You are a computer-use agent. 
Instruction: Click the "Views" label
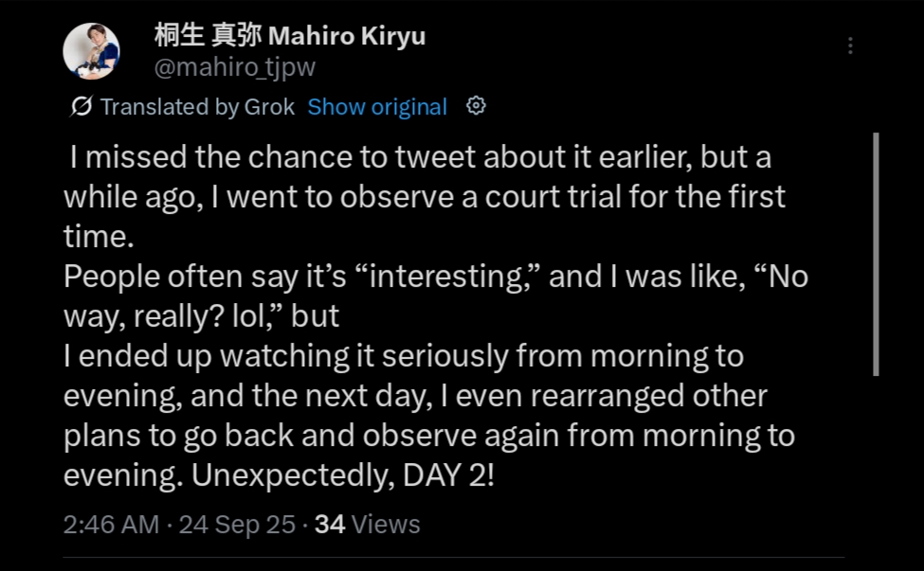(x=385, y=524)
